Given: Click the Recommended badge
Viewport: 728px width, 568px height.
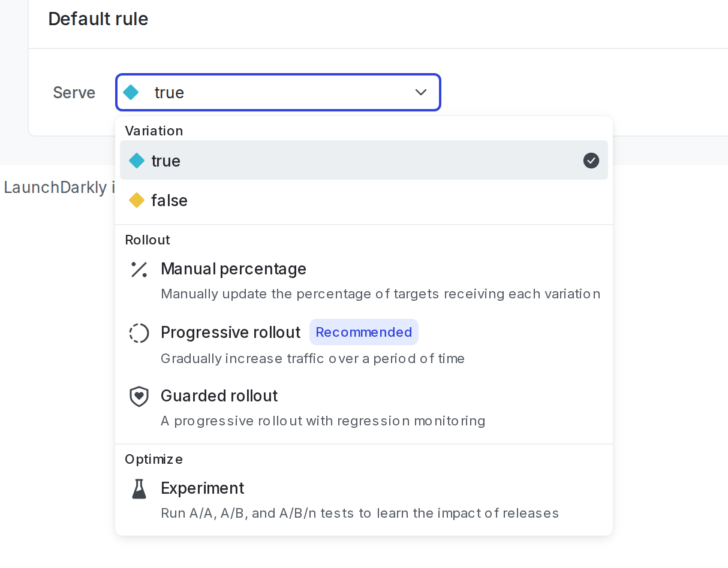Looking at the screenshot, I should coord(364,332).
